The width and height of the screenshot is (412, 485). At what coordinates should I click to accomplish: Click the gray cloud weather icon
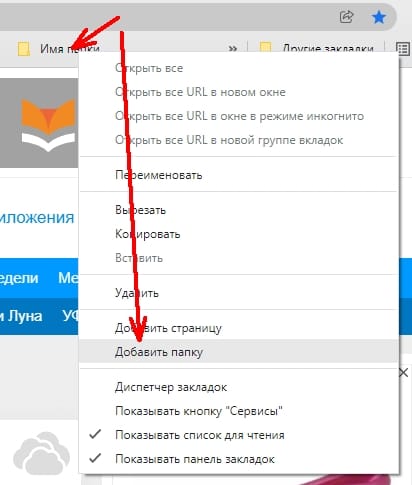pos(41,452)
